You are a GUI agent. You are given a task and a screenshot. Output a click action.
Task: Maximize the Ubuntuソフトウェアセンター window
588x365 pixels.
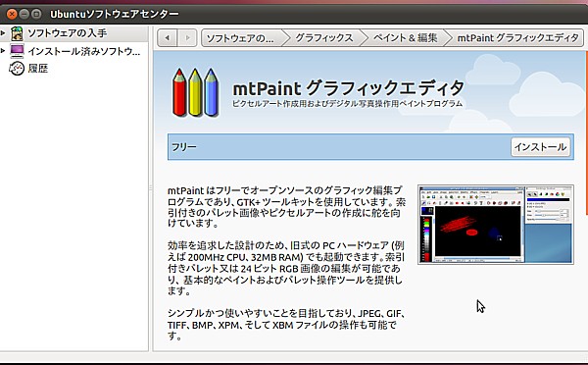tap(36, 15)
